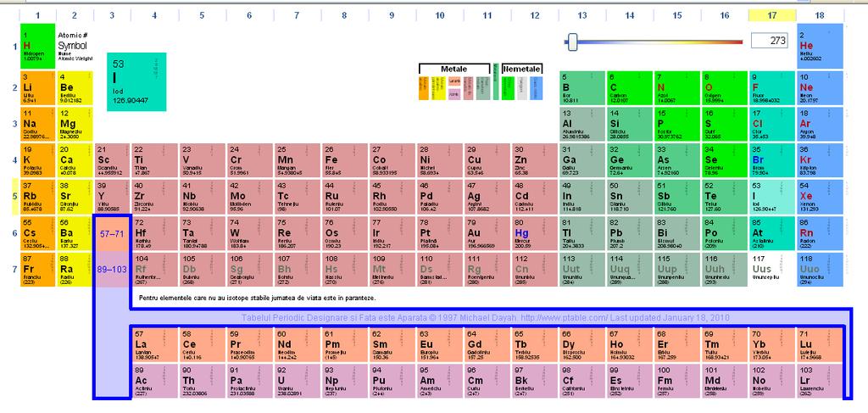Click the Si (14) element cell

point(630,125)
